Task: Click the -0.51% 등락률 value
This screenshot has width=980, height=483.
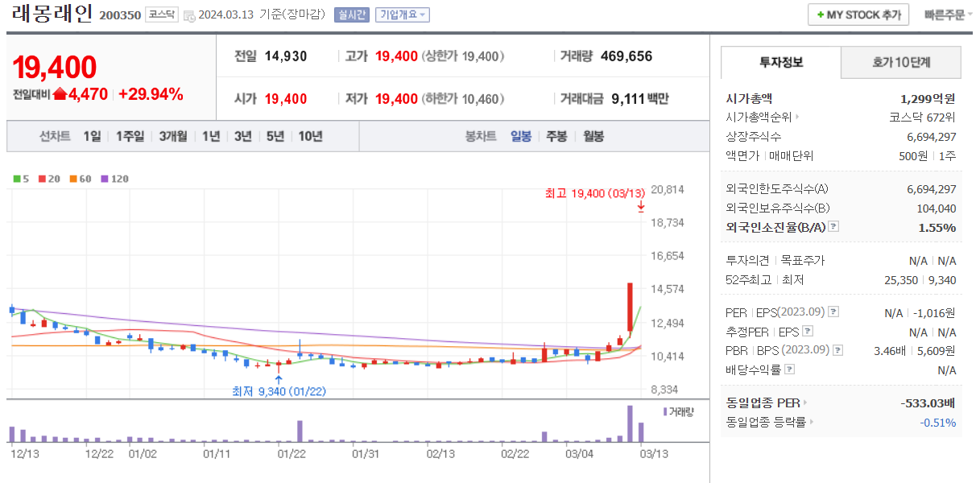Action: (x=939, y=422)
